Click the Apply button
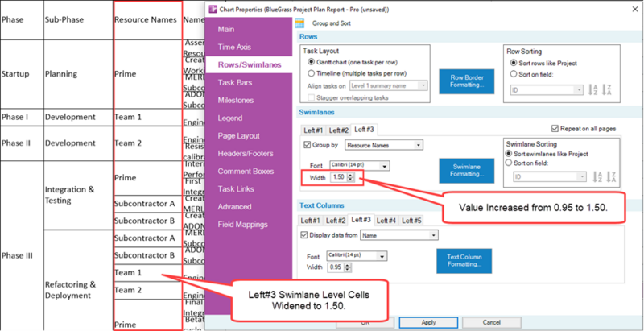The width and height of the screenshot is (644, 331). [428, 322]
